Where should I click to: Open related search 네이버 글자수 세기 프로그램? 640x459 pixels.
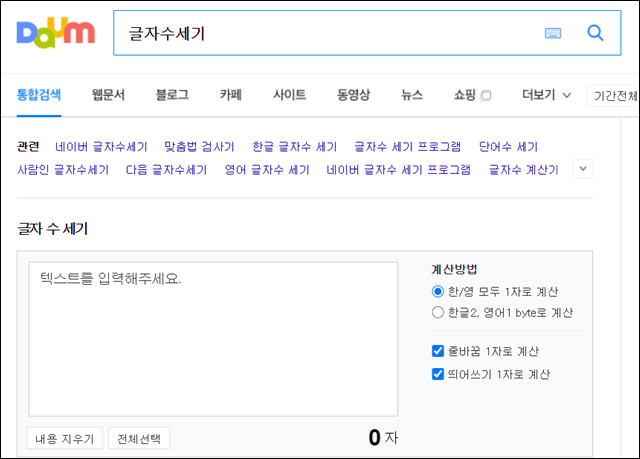click(399, 169)
